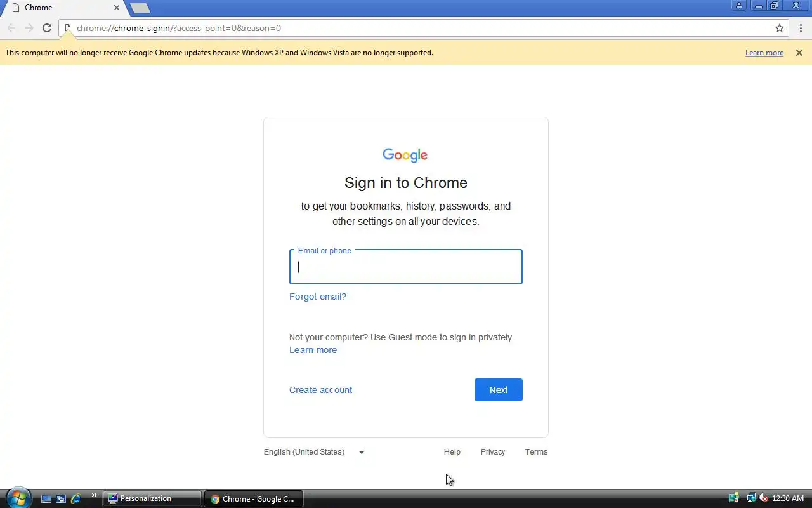Open a new tab

(140, 8)
